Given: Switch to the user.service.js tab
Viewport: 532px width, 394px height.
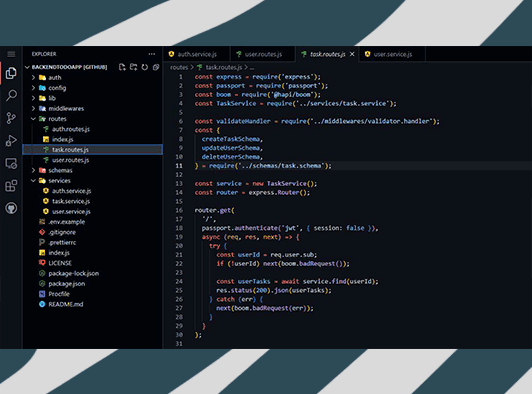Looking at the screenshot, I should pyautogui.click(x=393, y=54).
